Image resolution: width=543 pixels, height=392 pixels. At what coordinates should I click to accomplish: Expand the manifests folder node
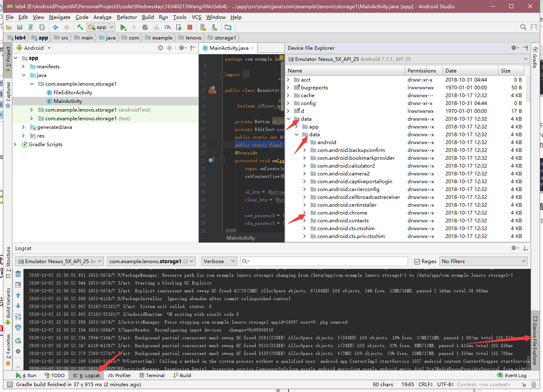pyautogui.click(x=23, y=67)
